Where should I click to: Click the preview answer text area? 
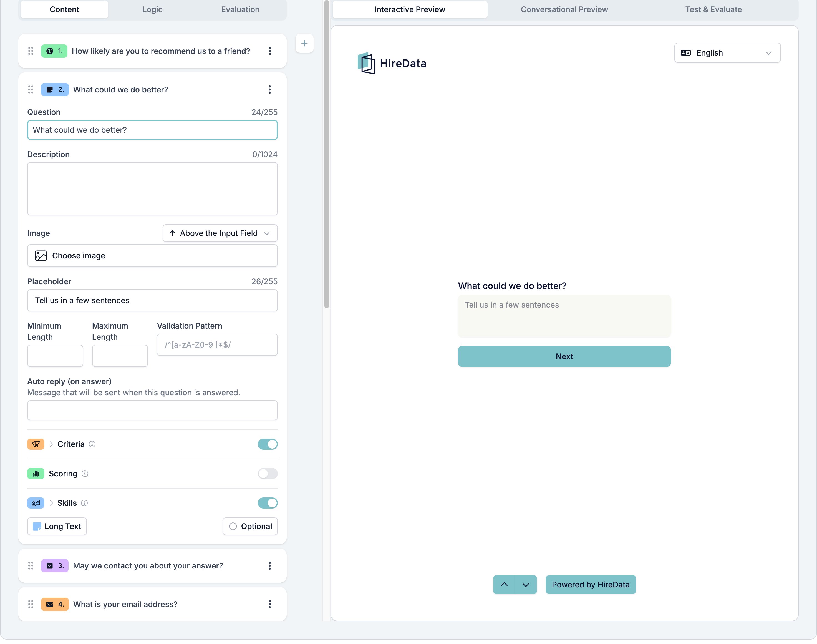[x=564, y=316]
